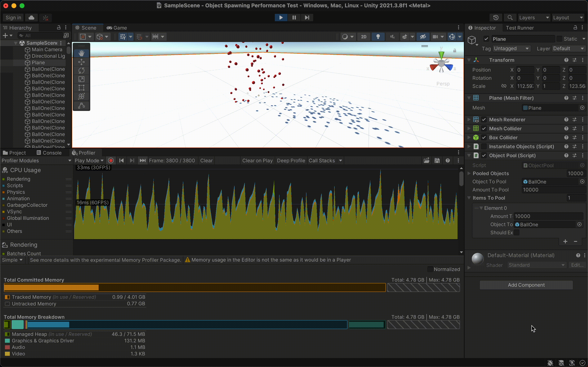Screen dimensions: 588x367
Task: Click the Clear on Play button
Action: pos(257,160)
